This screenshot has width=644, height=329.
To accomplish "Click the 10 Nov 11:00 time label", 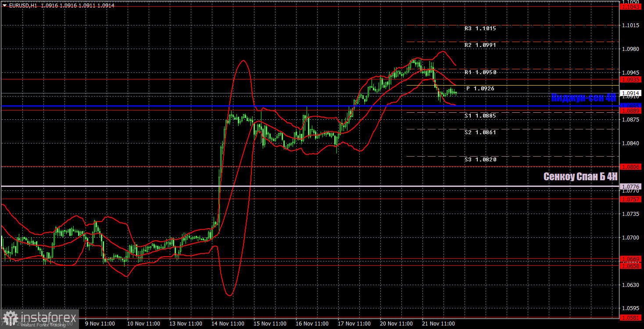I will (144, 324).
